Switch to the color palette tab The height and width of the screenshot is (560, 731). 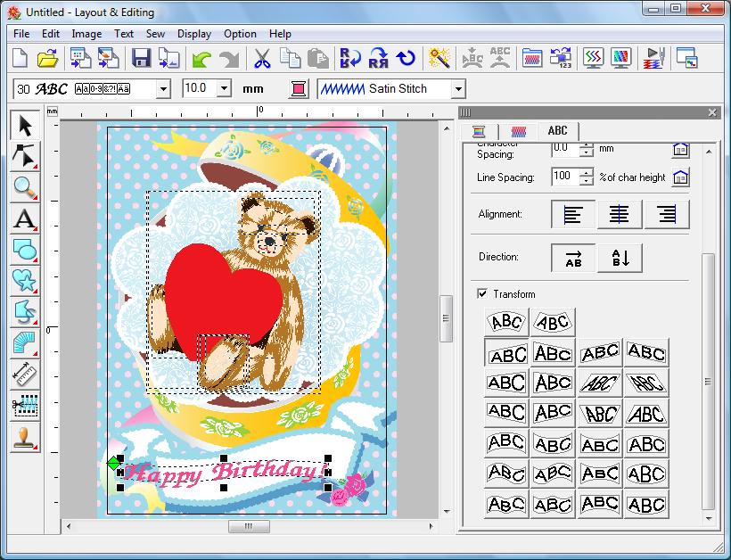[479, 131]
